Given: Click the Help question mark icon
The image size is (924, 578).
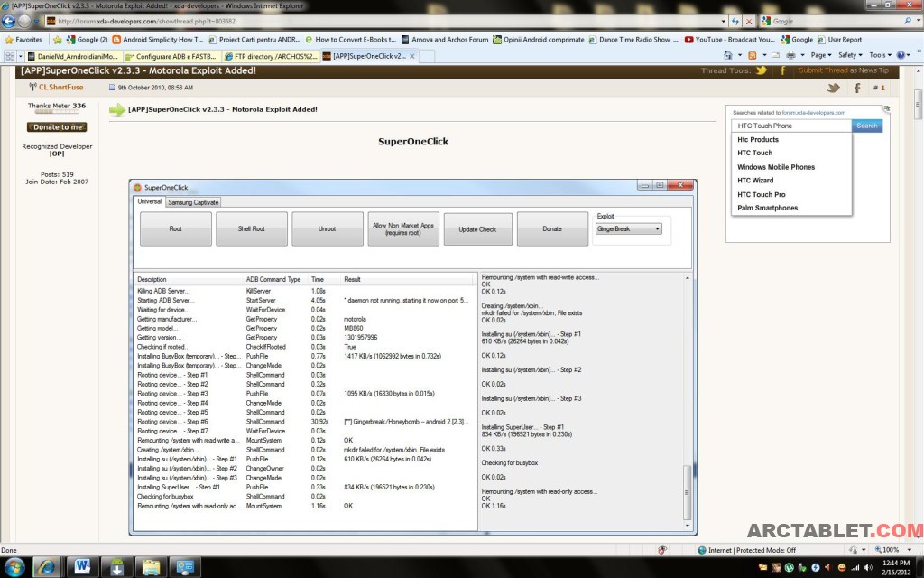Looking at the screenshot, I should click(901, 55).
